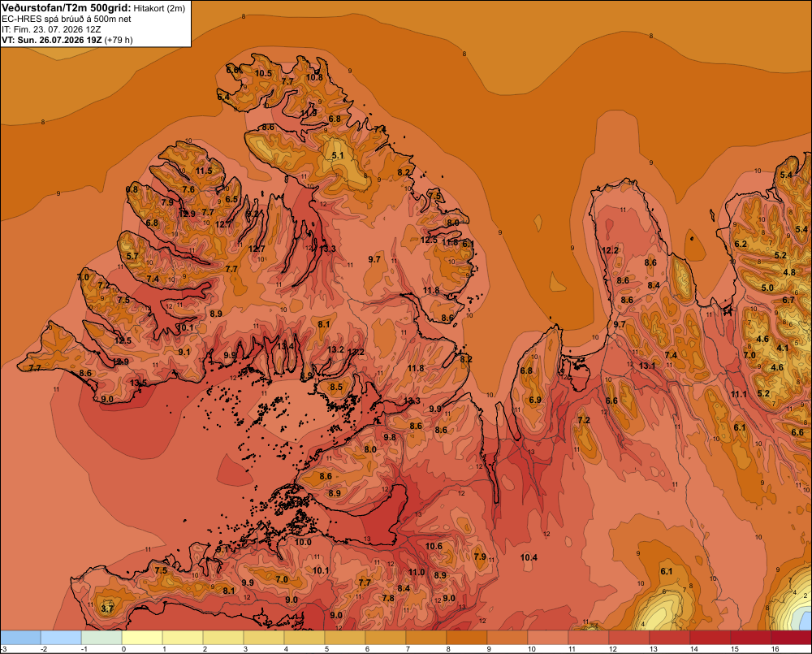The height and width of the screenshot is (654, 812).
Task: Click the 10.4 temperature value
Action: (x=529, y=557)
